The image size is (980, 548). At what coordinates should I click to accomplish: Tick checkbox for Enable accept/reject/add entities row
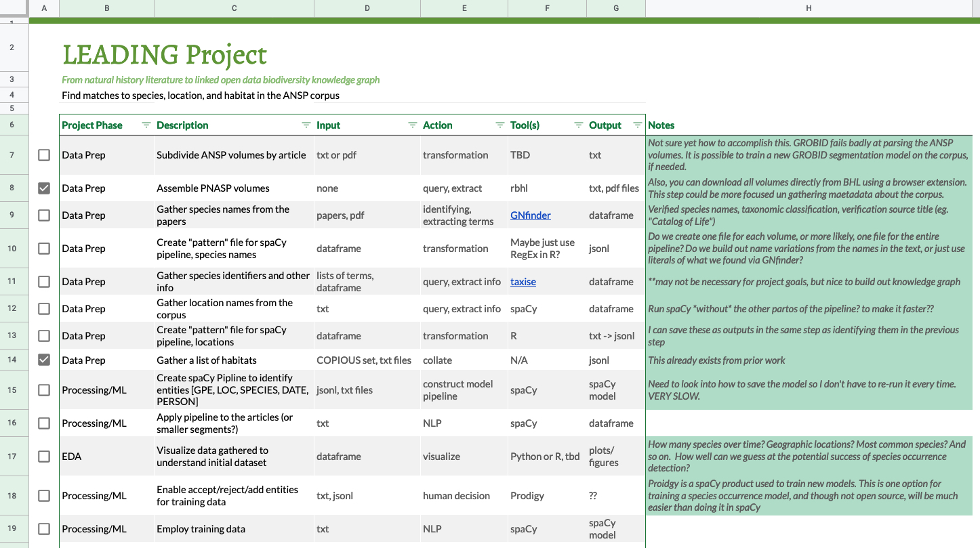(x=44, y=496)
